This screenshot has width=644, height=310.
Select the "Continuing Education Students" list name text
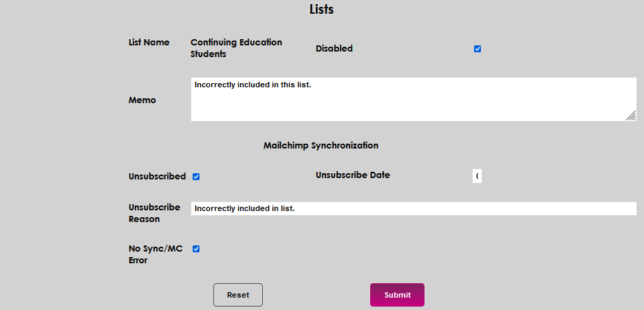click(236, 48)
